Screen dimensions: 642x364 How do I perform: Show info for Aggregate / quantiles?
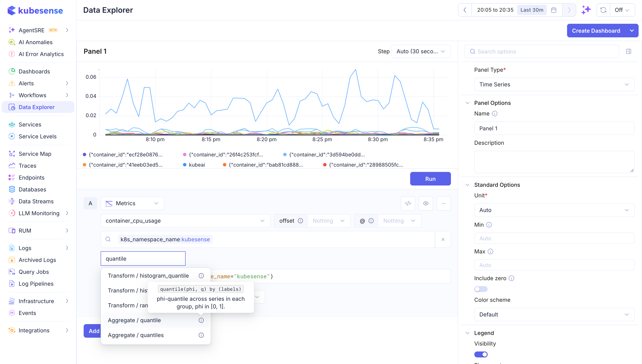[x=201, y=335]
